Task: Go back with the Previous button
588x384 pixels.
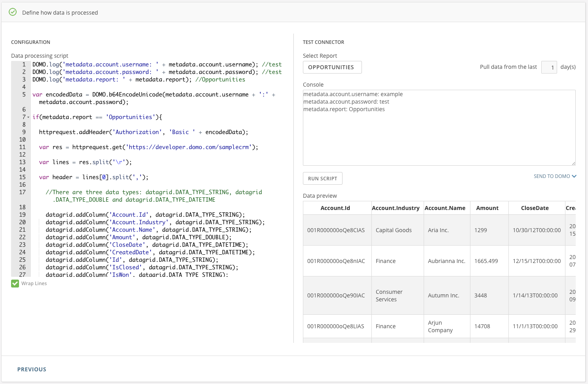Action: 32,369
